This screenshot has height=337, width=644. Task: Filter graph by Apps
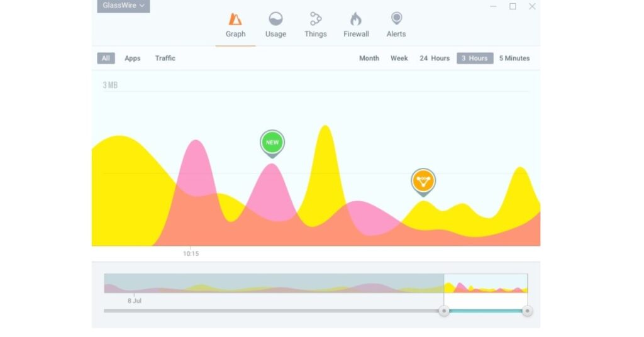pos(132,58)
